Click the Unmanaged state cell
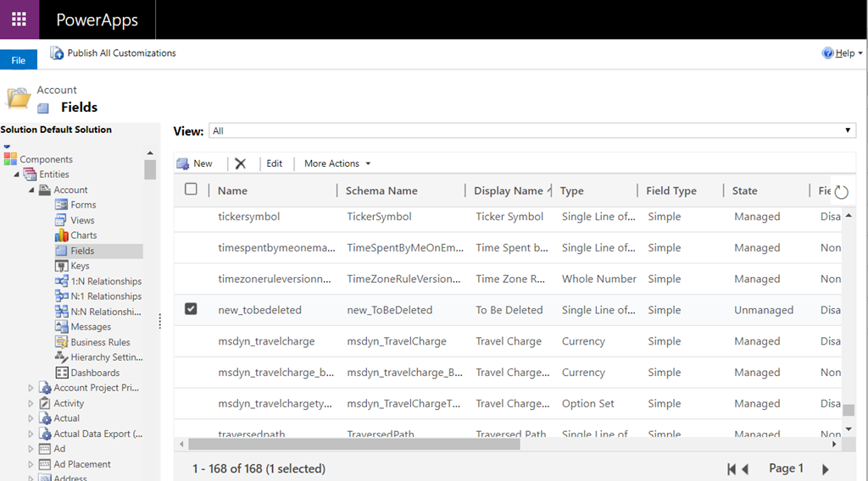This screenshot has width=868, height=481. 764,310
